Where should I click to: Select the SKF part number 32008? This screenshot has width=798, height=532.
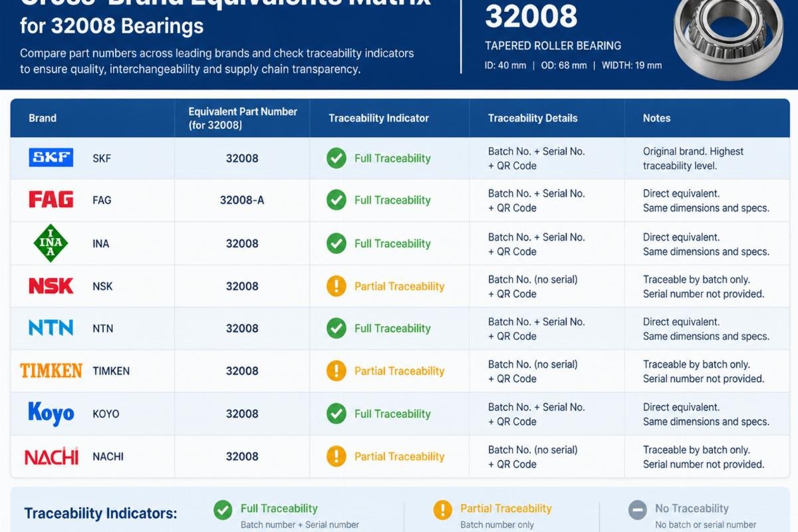tap(242, 158)
